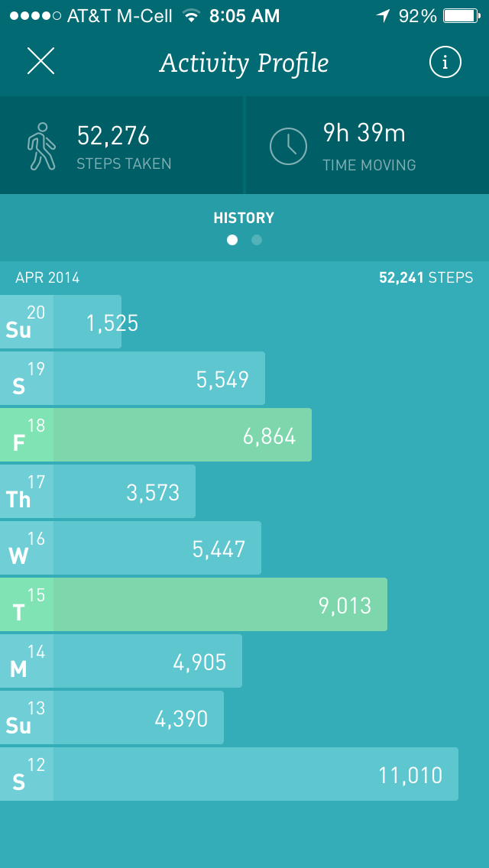Tap the location arrow in status bar

click(x=382, y=16)
